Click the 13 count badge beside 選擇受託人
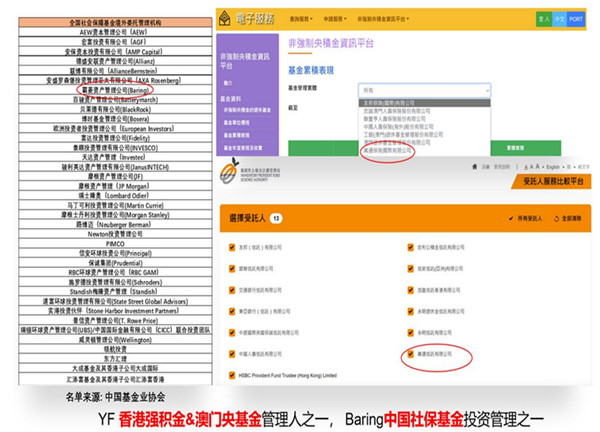600x432 pixels. point(276,218)
